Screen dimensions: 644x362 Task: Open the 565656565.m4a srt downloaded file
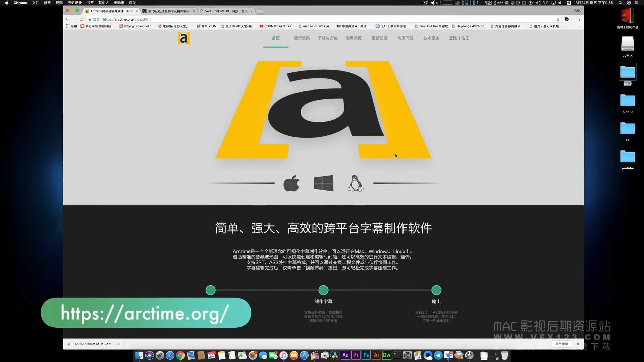coord(90,344)
